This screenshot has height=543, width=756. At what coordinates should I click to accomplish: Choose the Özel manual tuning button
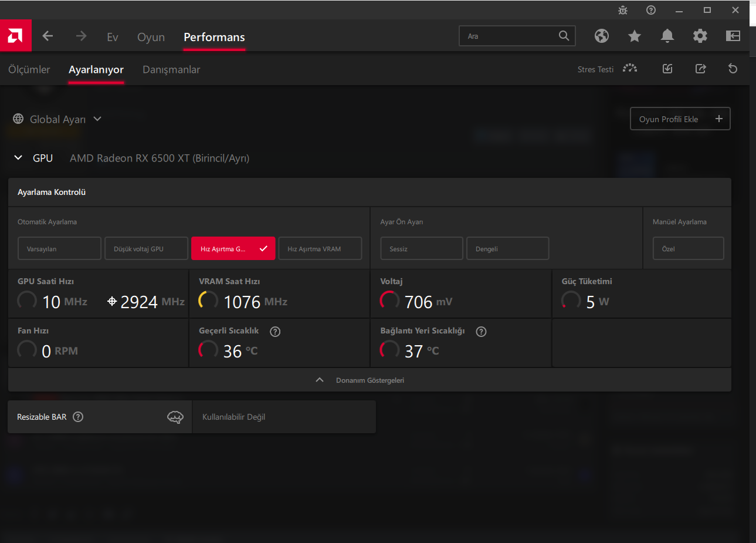[x=688, y=248]
